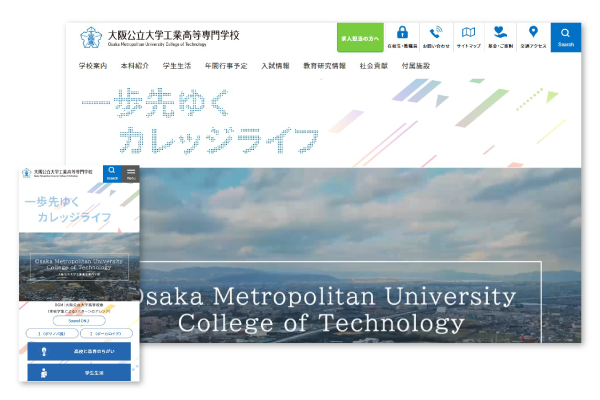The height and width of the screenshot is (400, 600).
Task: Open the 在校生・教職員 padlock icon
Action: pyautogui.click(x=402, y=36)
